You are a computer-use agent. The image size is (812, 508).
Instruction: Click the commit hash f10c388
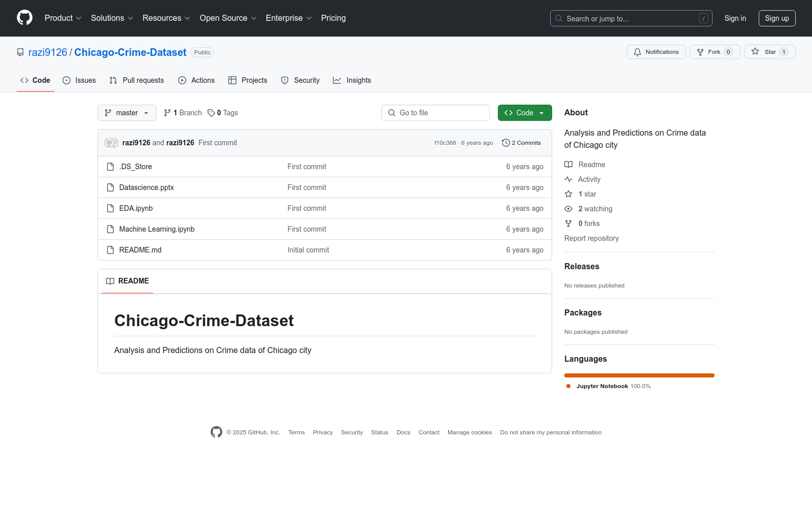tap(445, 143)
